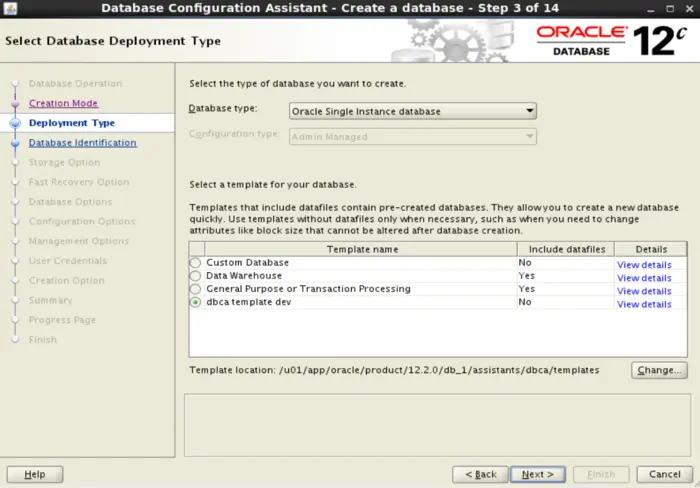This screenshot has height=488, width=700.
Task: Click the Management Options step
Action: [79, 241]
